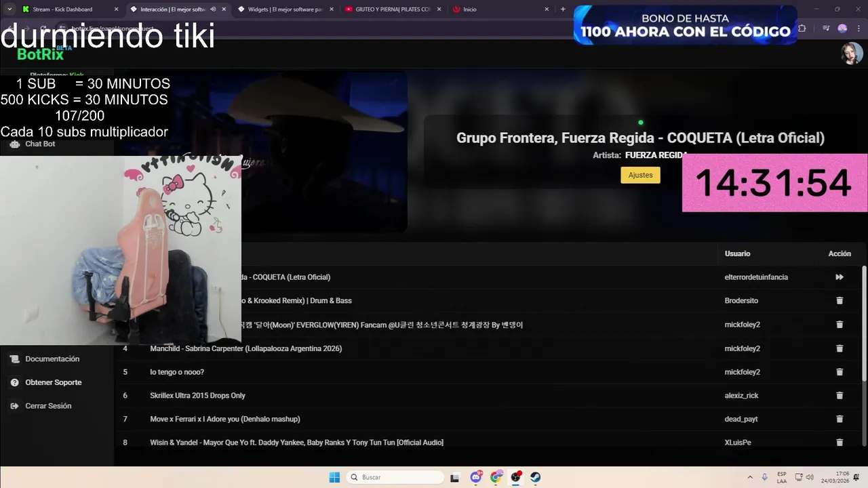Screen dimensions: 868x488
Task: Delete Brodersito's queued song
Action: 840,301
